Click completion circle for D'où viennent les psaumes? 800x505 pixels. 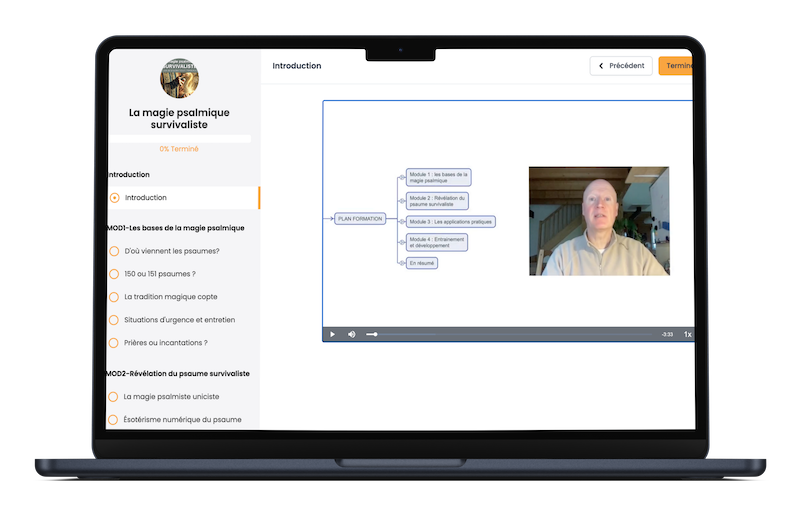click(114, 251)
